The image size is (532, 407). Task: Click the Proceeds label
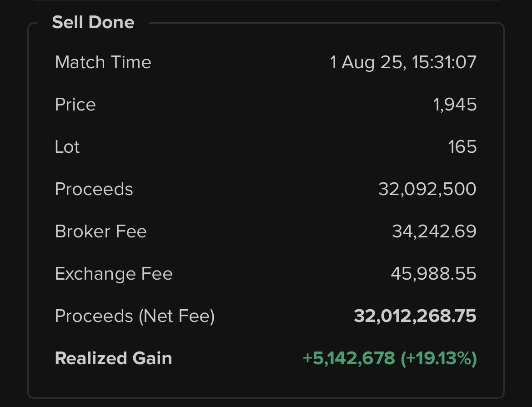(94, 189)
